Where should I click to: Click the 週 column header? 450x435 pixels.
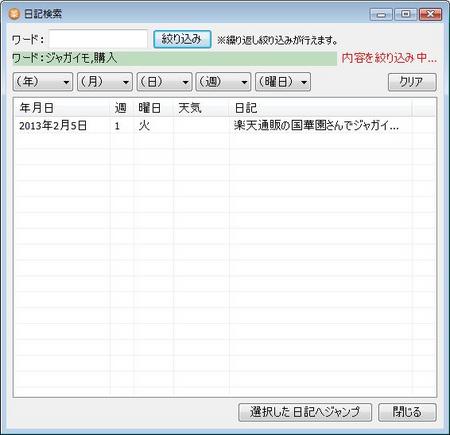pos(122,108)
